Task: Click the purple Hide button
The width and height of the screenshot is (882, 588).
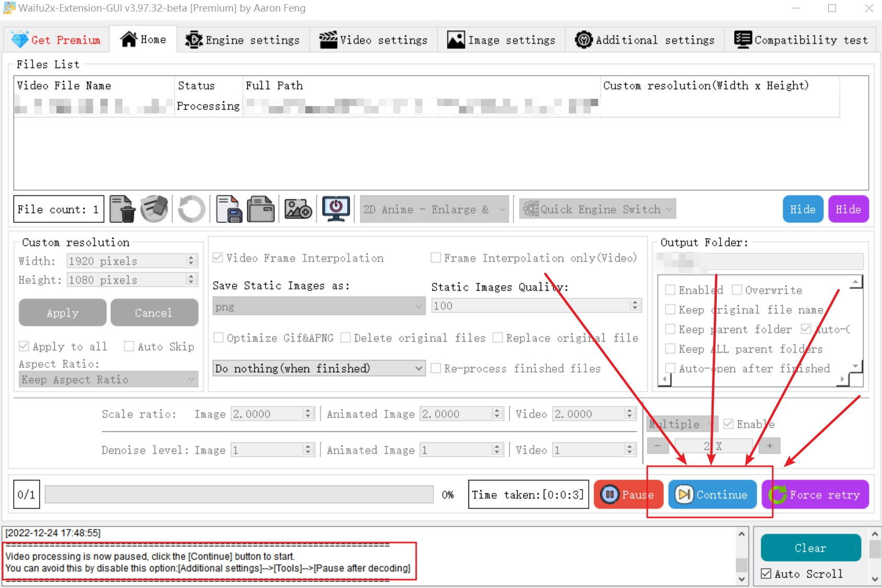Action: (849, 209)
